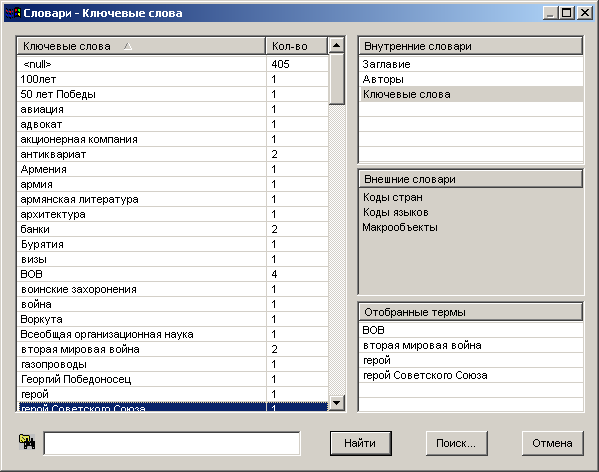Screen dimensions: 599x472
Task: Maximize the Словари window
Action: (567, 13)
